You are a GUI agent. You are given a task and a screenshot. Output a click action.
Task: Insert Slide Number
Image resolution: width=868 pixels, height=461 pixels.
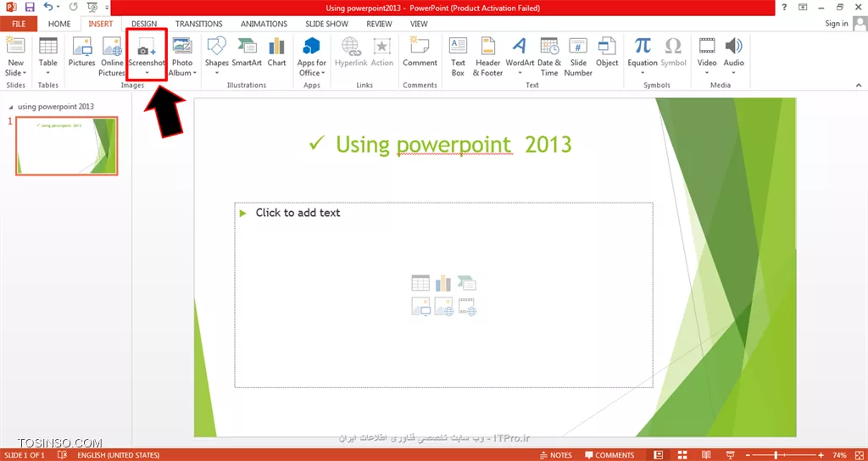point(578,57)
